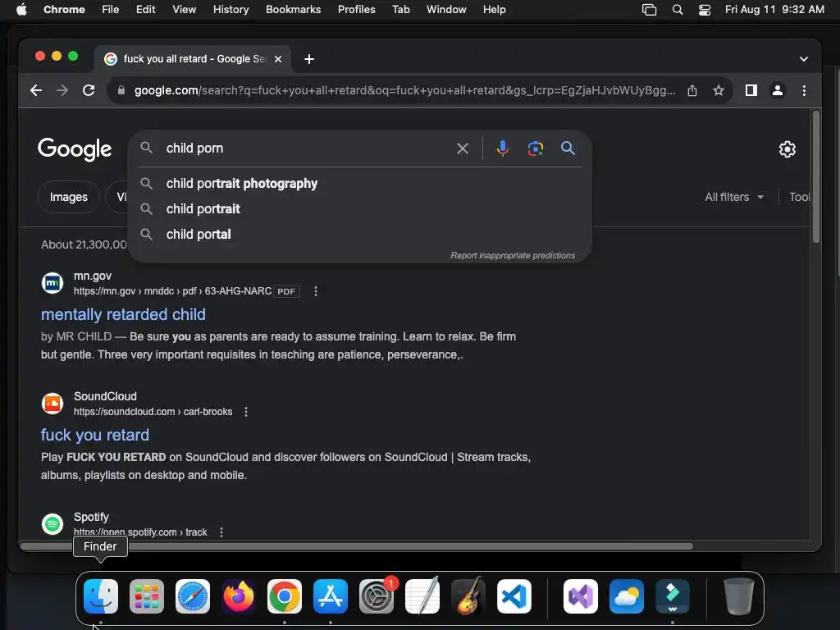The height and width of the screenshot is (630, 840).
Task: Click the vertical page scrollbar
Action: [816, 177]
